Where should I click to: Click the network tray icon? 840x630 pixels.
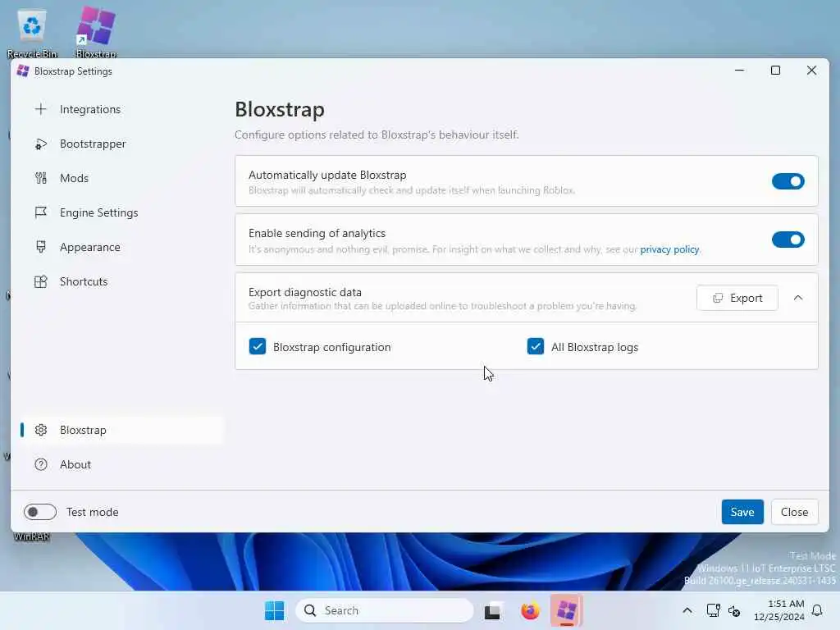[x=713, y=610]
